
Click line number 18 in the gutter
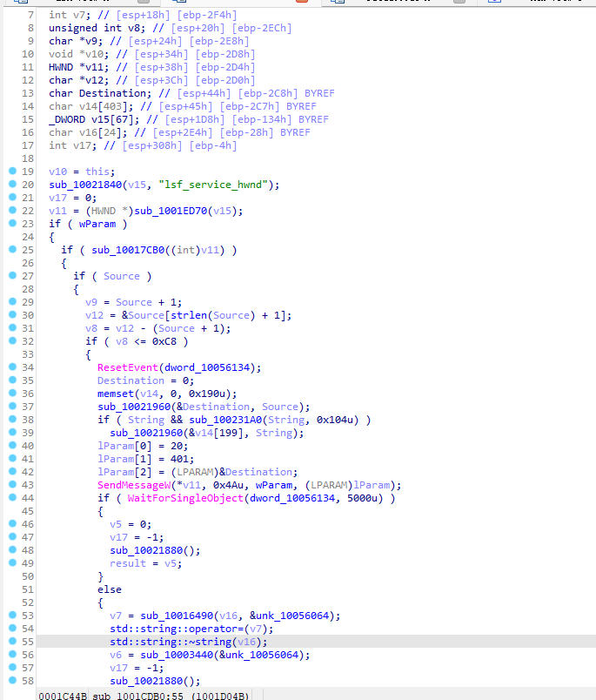pos(28,158)
